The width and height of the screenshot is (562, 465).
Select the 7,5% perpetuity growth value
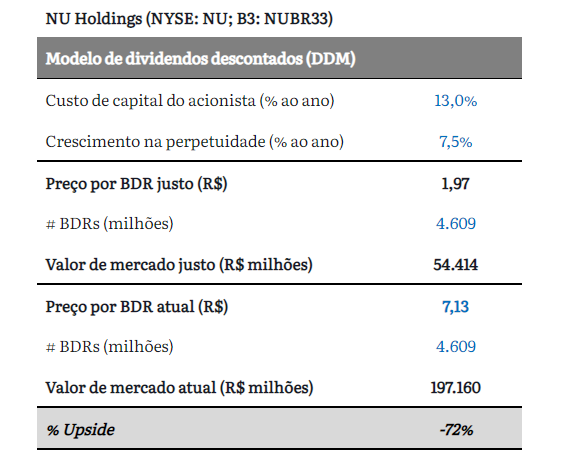tap(456, 142)
